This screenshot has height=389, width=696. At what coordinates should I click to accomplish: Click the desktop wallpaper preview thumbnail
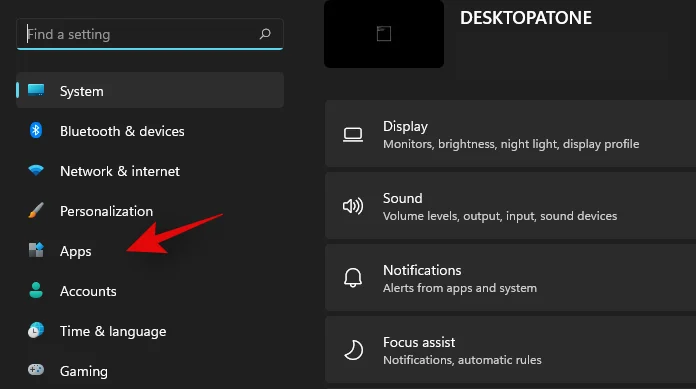coord(384,34)
